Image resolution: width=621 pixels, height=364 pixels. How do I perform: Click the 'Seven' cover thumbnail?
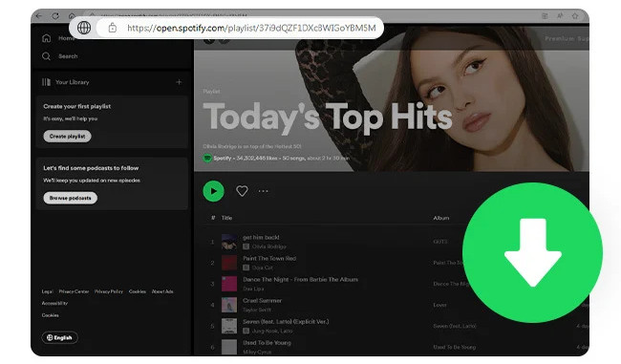tap(229, 326)
